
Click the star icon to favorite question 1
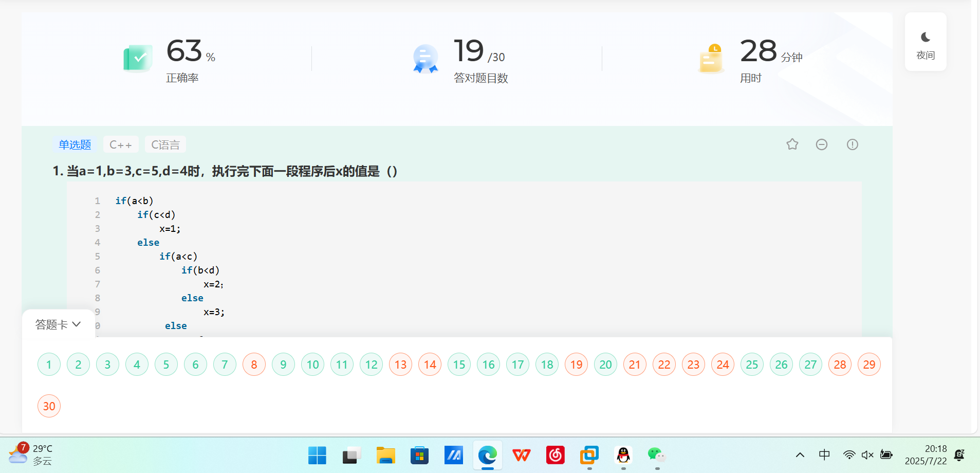coord(791,144)
